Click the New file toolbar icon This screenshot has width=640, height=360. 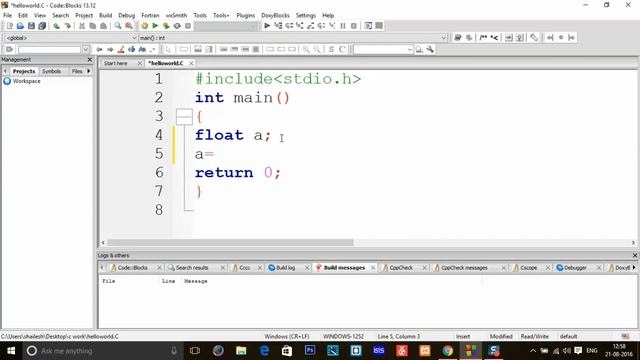10,26
